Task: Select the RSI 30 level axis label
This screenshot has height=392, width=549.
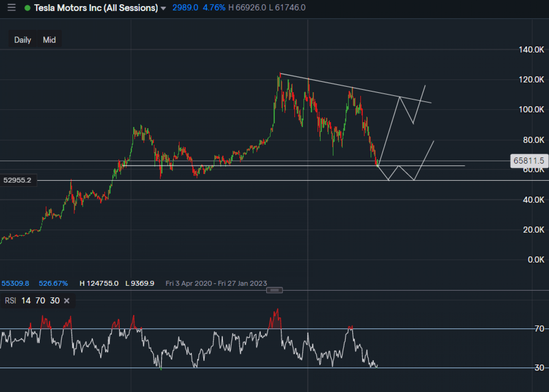Action: coord(539,368)
